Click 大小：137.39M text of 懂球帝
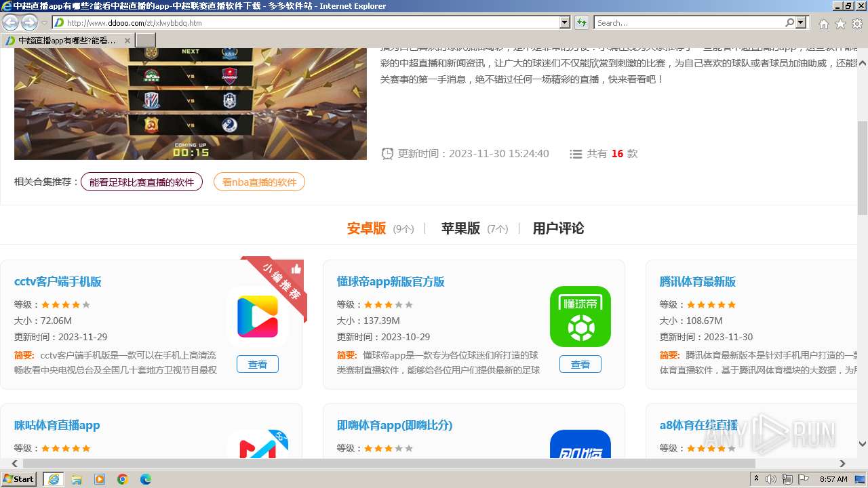The width and height of the screenshot is (868, 488). [368, 321]
